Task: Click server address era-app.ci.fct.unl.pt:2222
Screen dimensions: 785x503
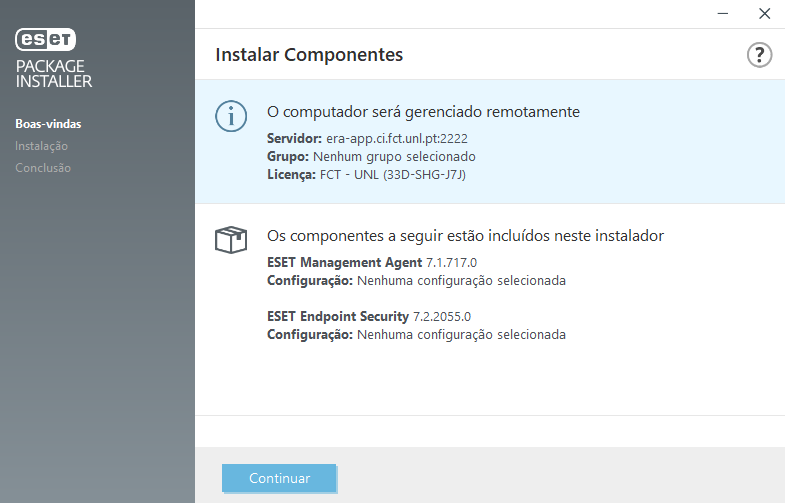Action: pyautogui.click(x=397, y=139)
